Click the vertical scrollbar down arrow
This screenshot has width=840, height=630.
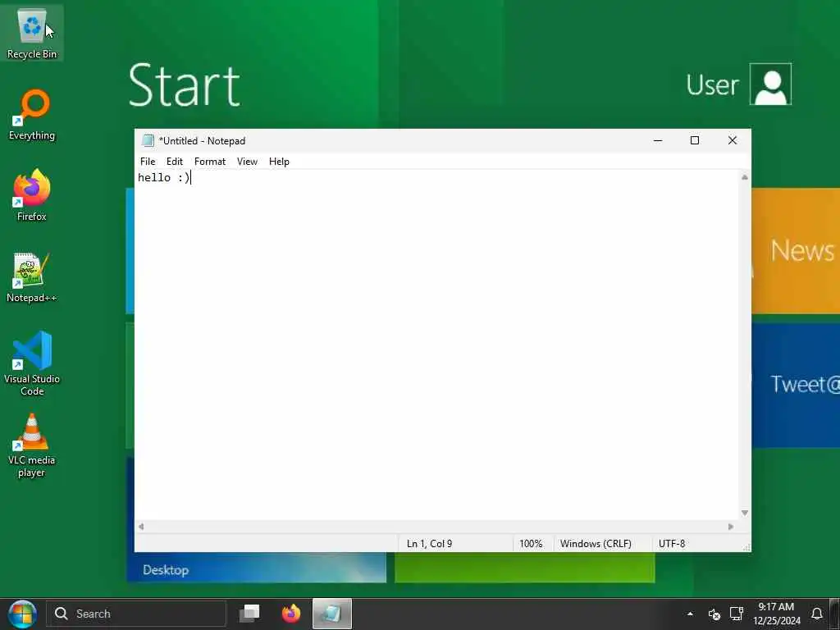[745, 514]
